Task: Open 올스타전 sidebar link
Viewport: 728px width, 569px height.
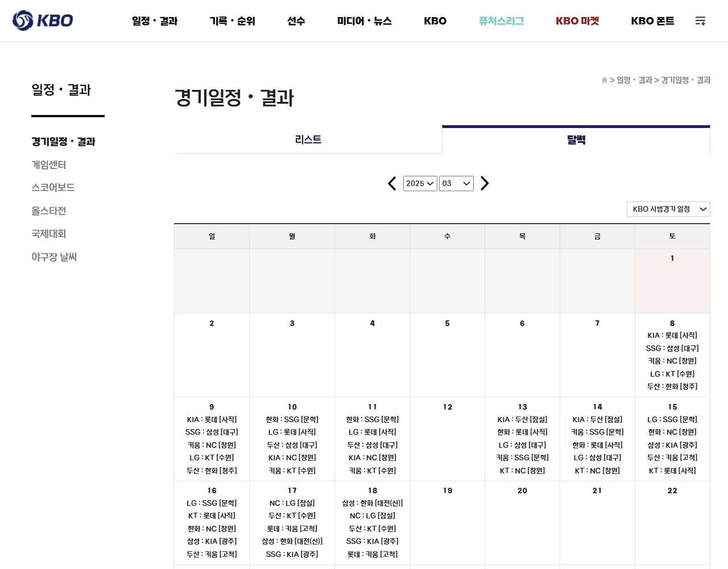Action: click(x=49, y=211)
